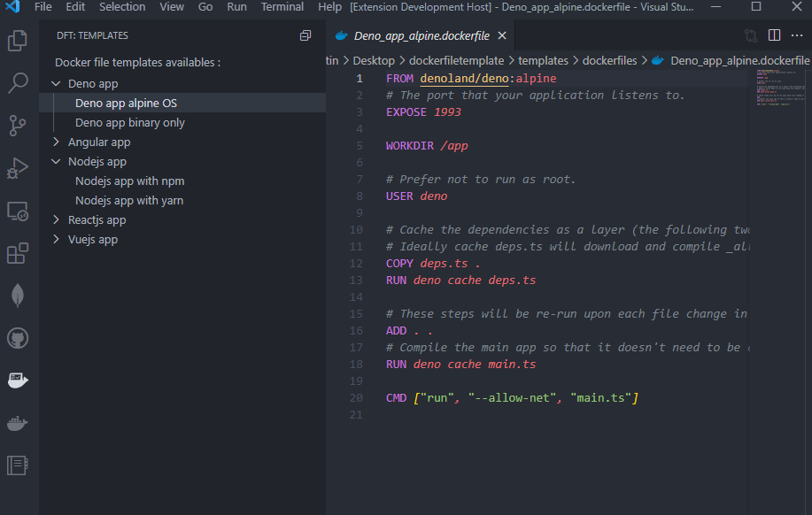Image resolution: width=812 pixels, height=515 pixels.
Task: Close the Deno_app_alpine.dockerfile tab
Action: click(x=502, y=35)
